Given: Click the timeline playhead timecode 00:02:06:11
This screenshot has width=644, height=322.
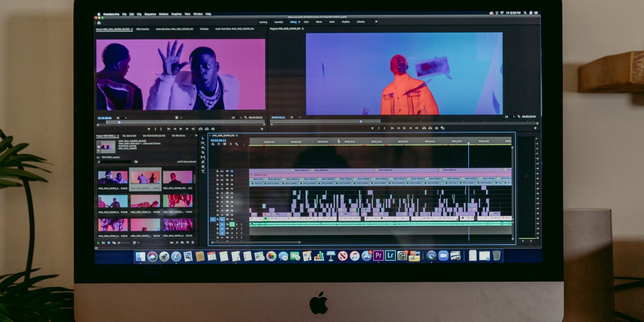Looking at the screenshot, I should pos(219,140).
